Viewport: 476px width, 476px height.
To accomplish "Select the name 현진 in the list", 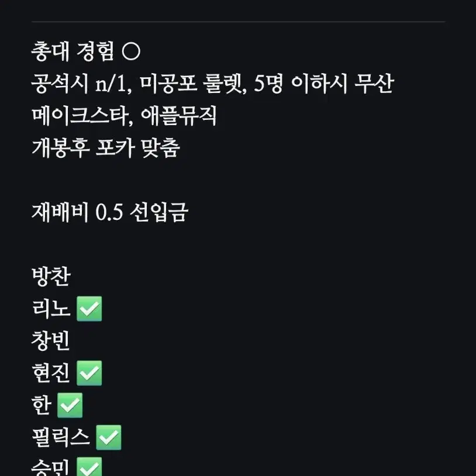I will (x=51, y=373).
